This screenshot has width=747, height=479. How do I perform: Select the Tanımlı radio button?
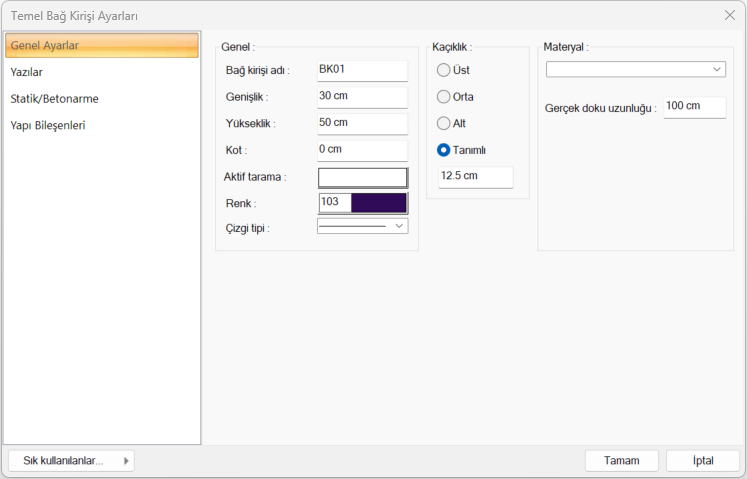pos(444,150)
